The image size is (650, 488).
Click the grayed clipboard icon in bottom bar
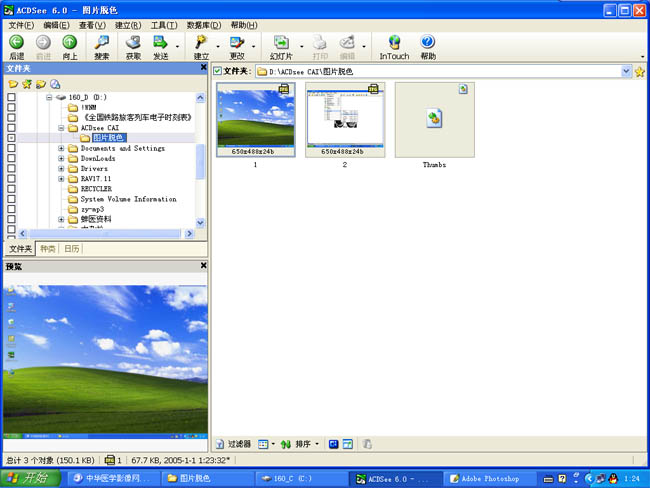(366, 444)
